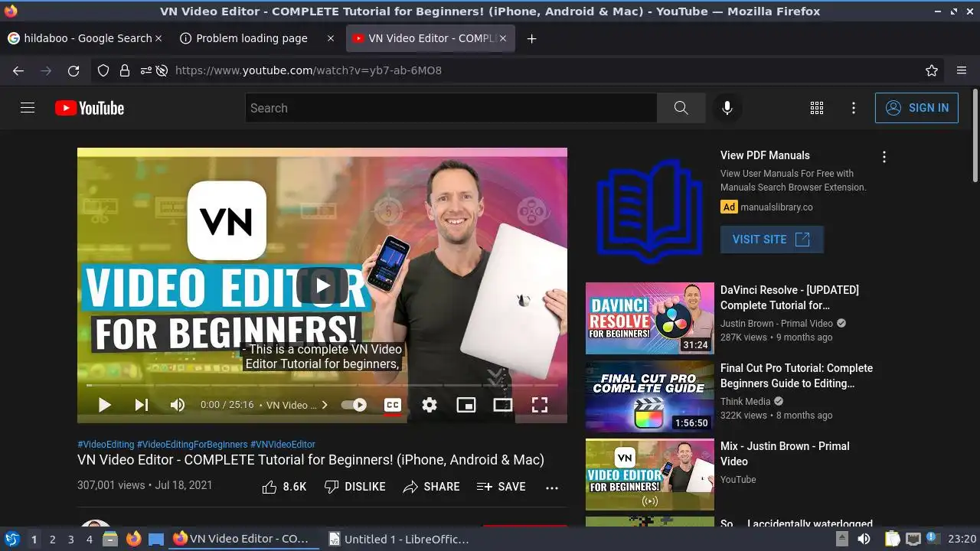
Task: Click the SIGN IN button
Action: 916,108
